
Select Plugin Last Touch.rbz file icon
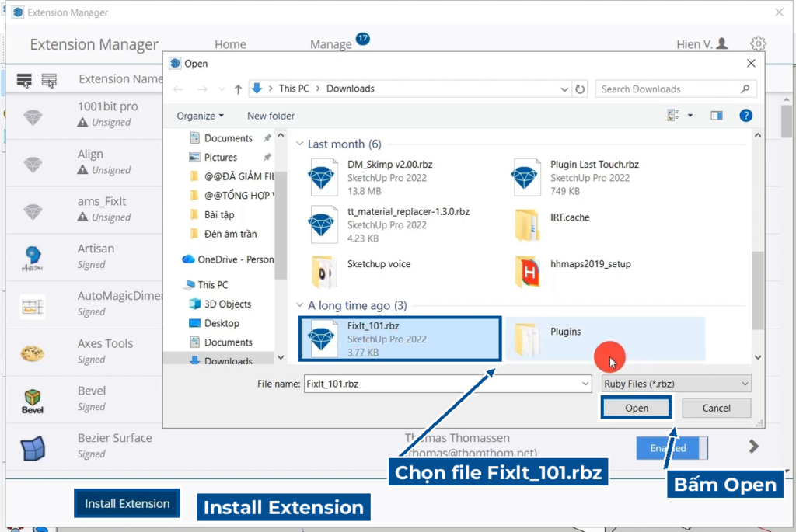525,178
